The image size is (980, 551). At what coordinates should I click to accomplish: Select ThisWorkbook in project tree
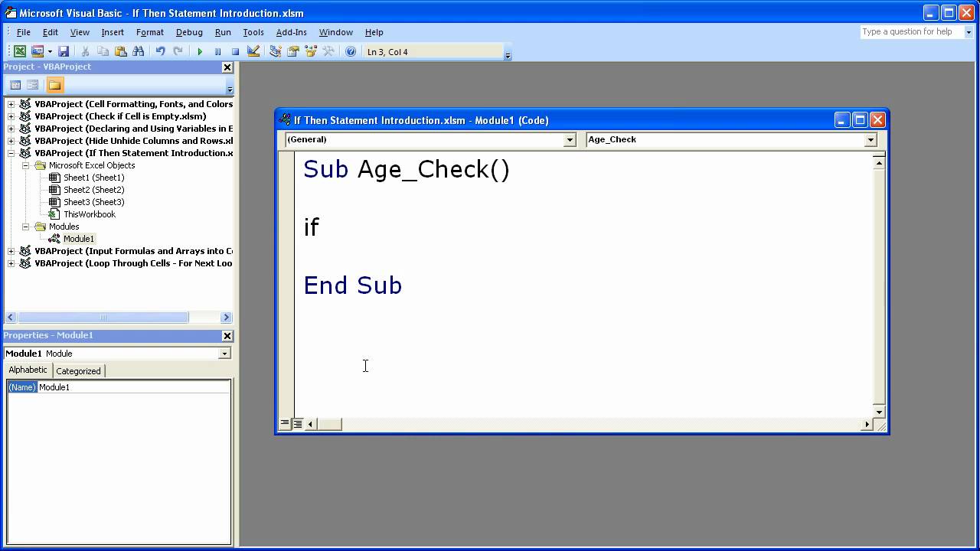coord(89,214)
